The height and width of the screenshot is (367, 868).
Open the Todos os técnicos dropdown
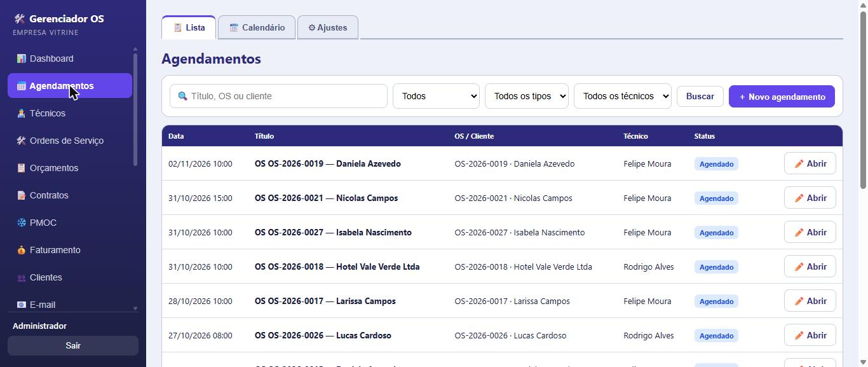pyautogui.click(x=623, y=96)
